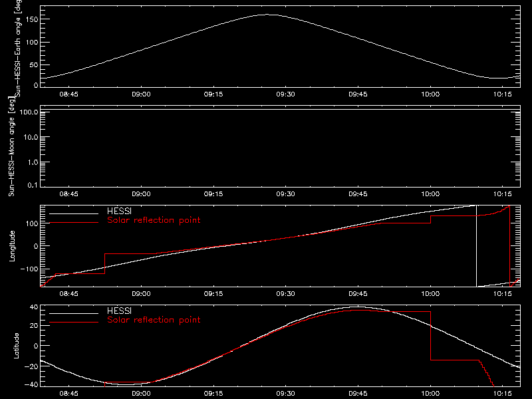Click the Longitude axis title
The image size is (532, 399).
click(12, 246)
